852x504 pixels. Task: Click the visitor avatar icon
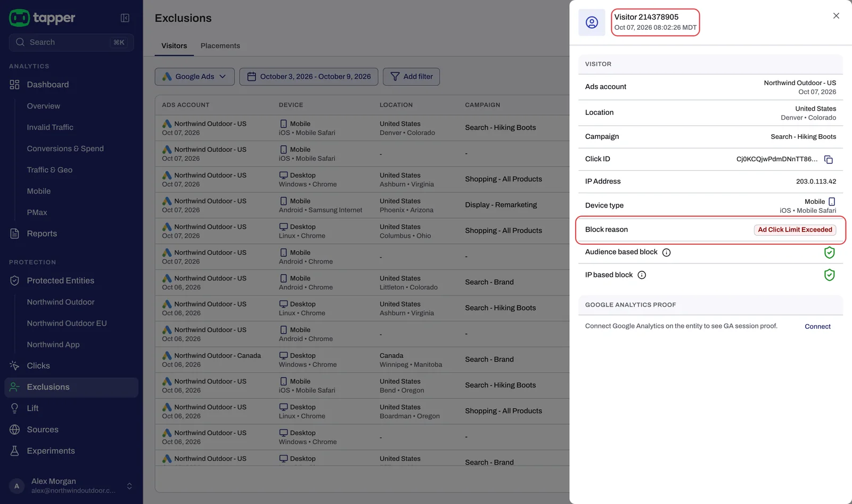pos(592,22)
